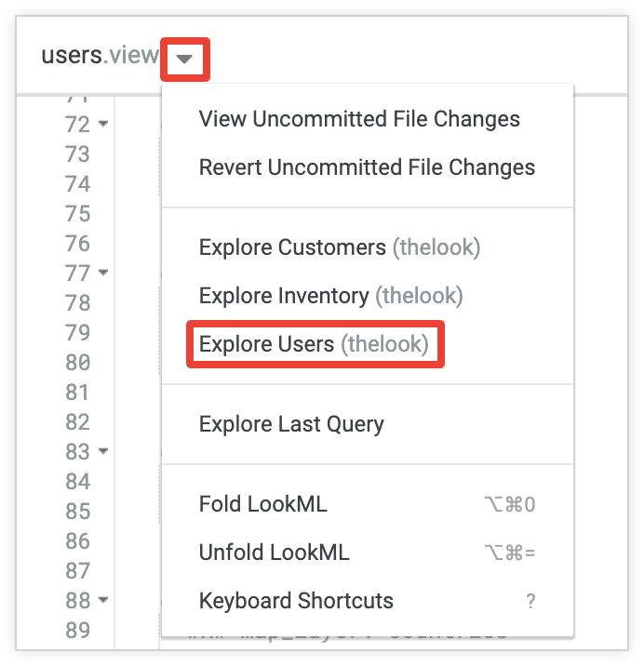The width and height of the screenshot is (644, 666).
Task: Click line number 75 in gutter
Action: (x=78, y=214)
